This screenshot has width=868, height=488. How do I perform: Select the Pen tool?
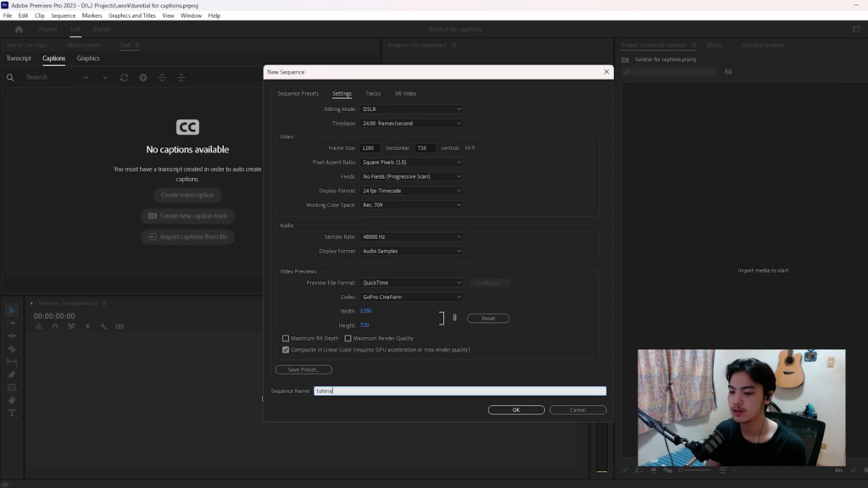12,374
